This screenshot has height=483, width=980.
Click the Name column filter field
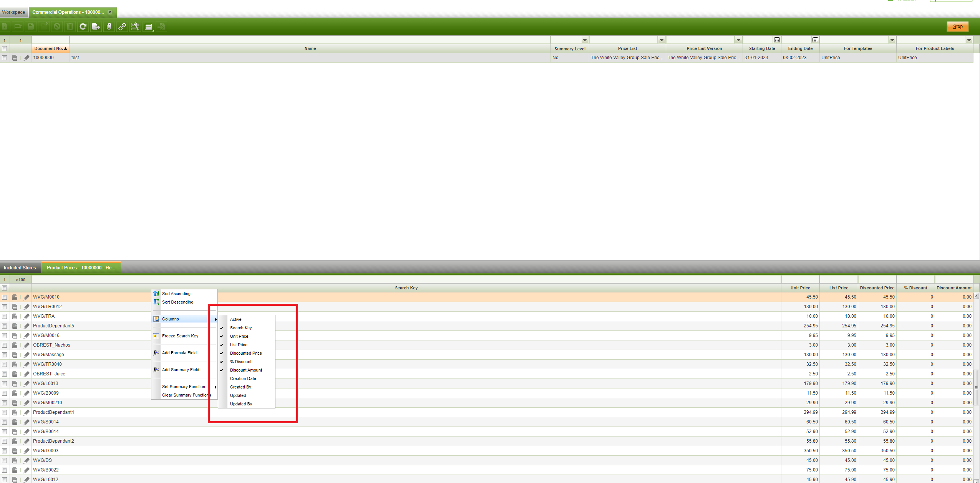(x=310, y=40)
